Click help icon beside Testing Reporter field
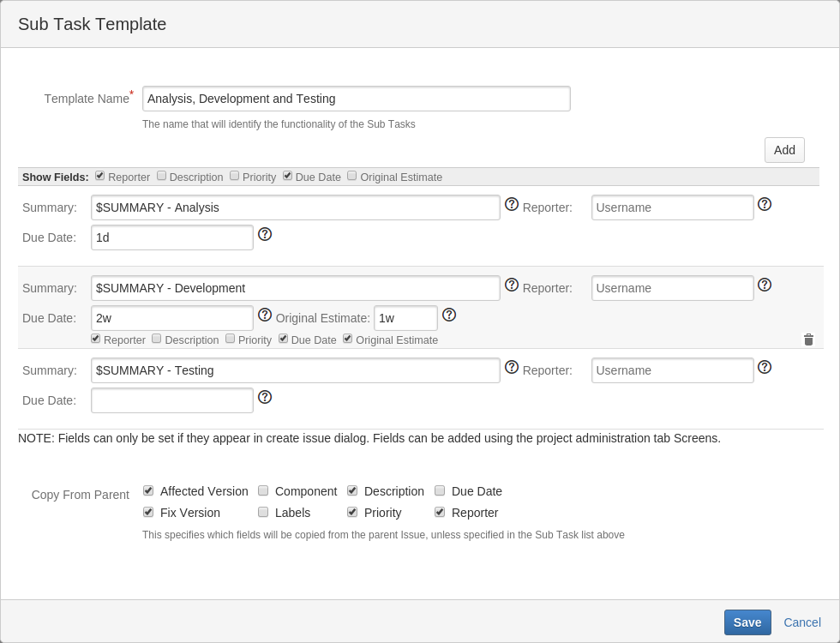The image size is (840, 643). (765, 367)
